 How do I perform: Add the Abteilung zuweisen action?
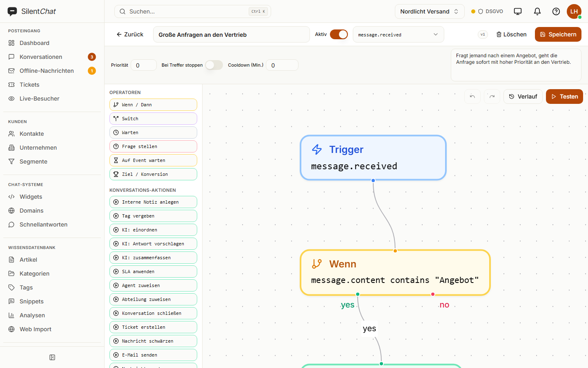(153, 299)
